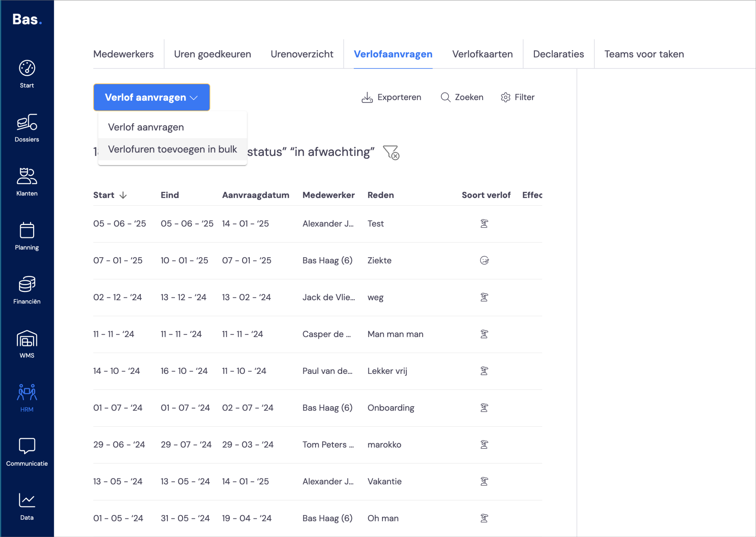The image size is (756, 537).
Task: Click end date 31 - 05 - '24
Action: click(185, 518)
